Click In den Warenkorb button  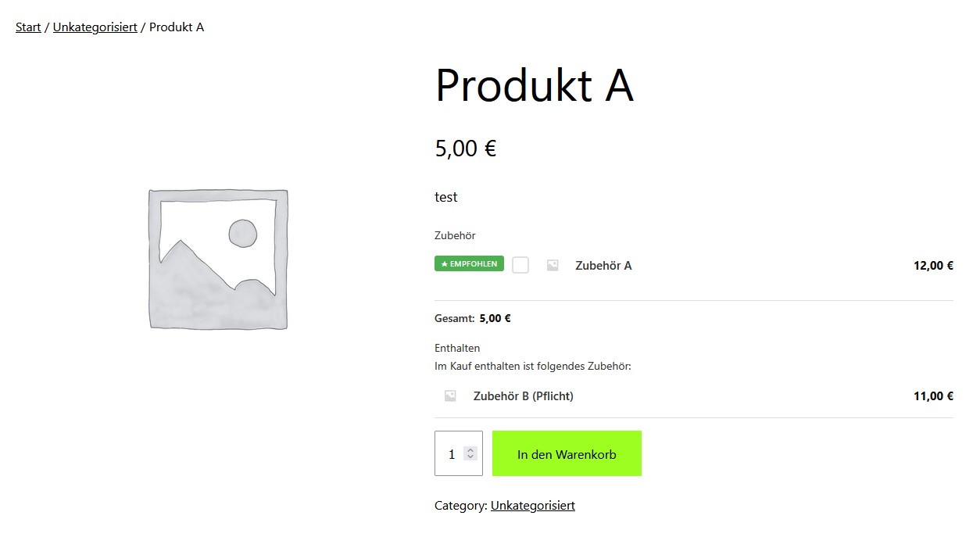tap(567, 453)
